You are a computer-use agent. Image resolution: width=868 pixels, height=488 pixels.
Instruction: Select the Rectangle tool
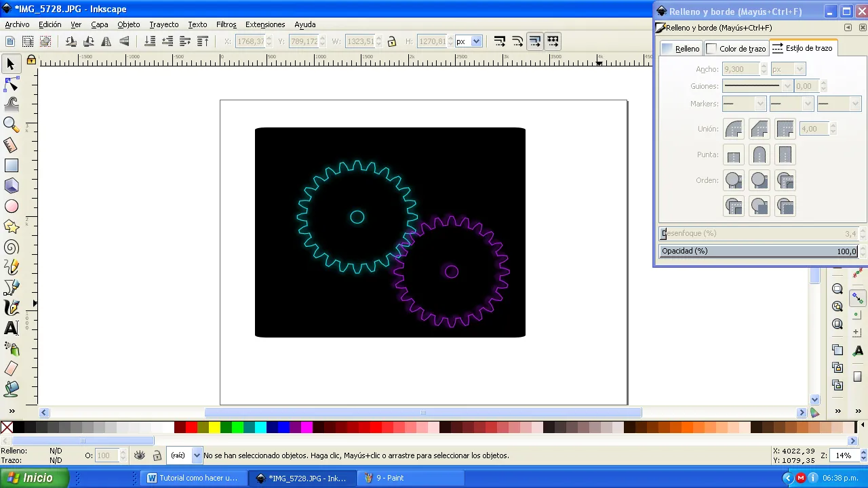tap(11, 165)
